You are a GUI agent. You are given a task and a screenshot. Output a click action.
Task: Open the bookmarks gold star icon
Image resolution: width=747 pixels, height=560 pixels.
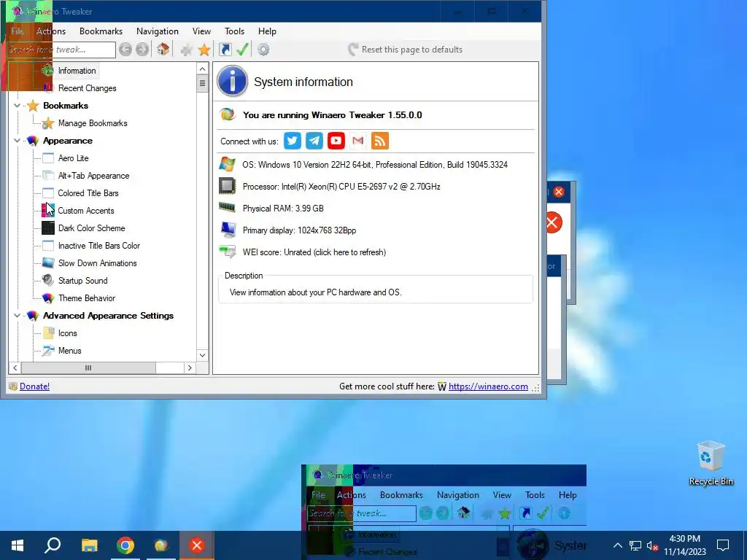(x=204, y=50)
